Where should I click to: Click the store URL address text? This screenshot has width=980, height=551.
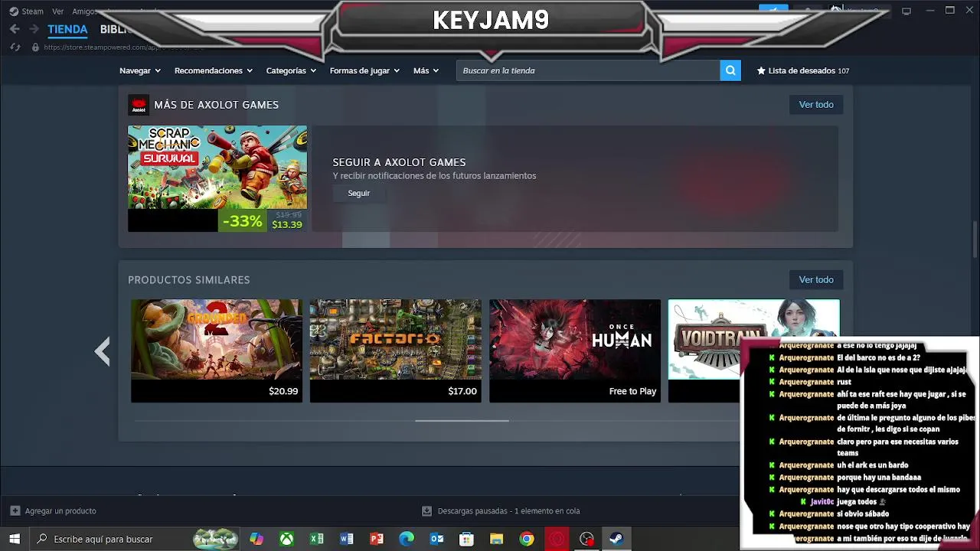122,47
